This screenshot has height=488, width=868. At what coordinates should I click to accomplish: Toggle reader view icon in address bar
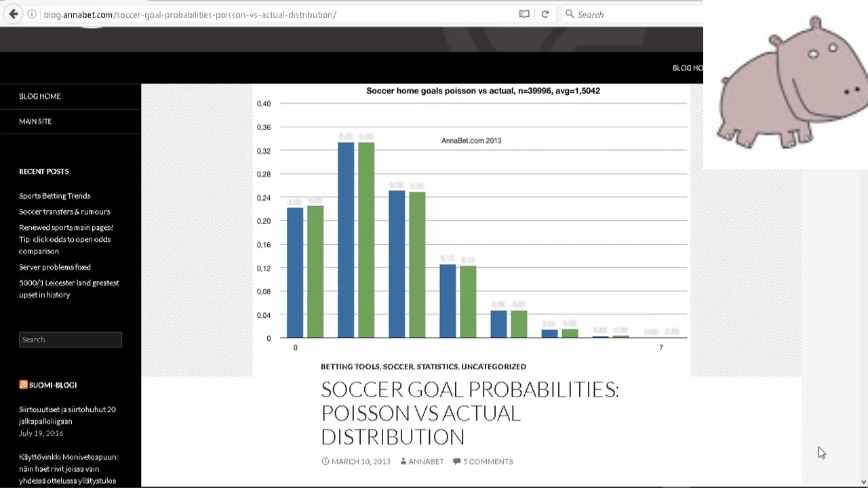point(524,14)
